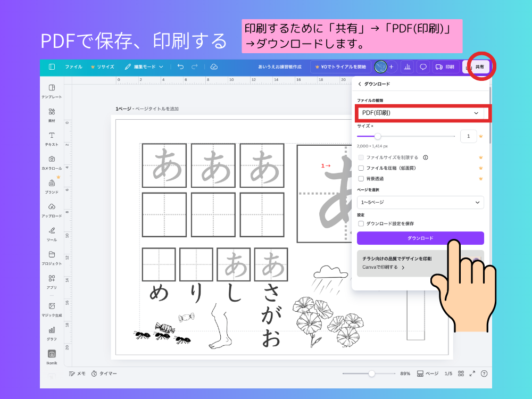
Task: Open the グラフ (Charts) panel
Action: click(51, 332)
